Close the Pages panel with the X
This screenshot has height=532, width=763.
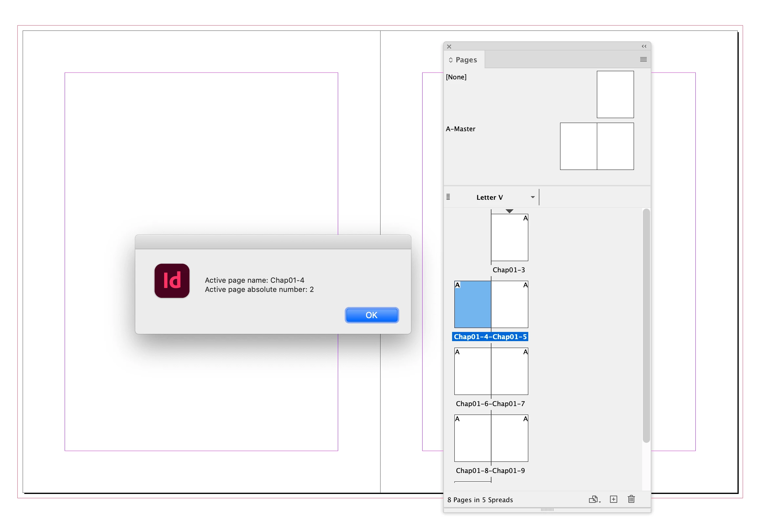[x=449, y=47]
